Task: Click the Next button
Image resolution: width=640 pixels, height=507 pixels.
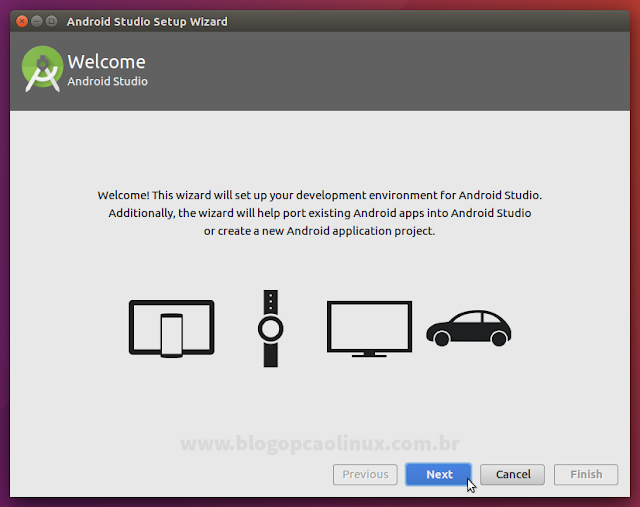Action: point(438,474)
